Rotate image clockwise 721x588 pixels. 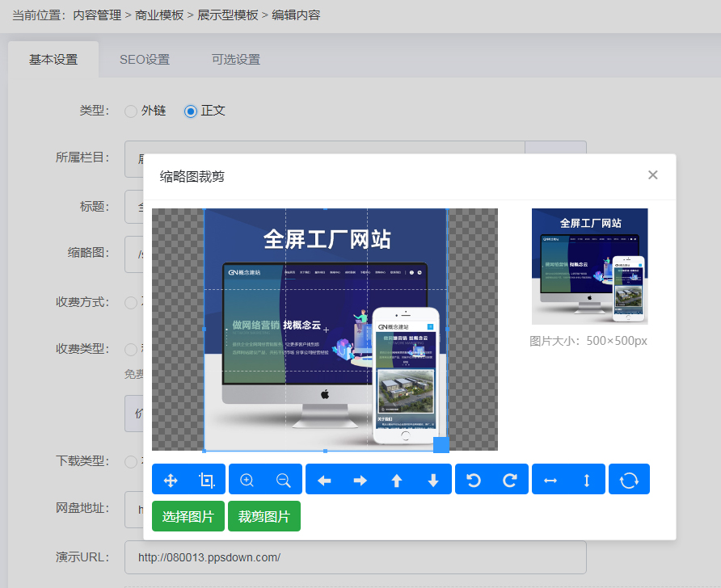[x=510, y=480]
